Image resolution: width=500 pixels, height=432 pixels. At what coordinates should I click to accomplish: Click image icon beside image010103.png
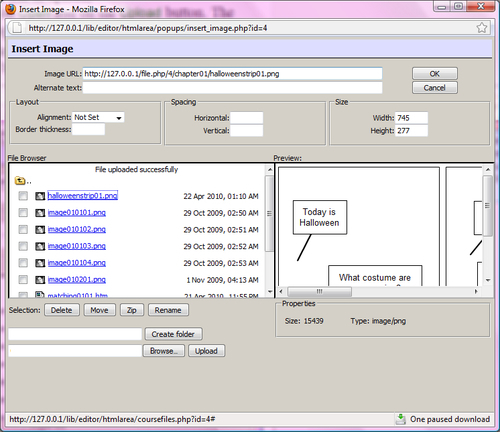coord(40,246)
